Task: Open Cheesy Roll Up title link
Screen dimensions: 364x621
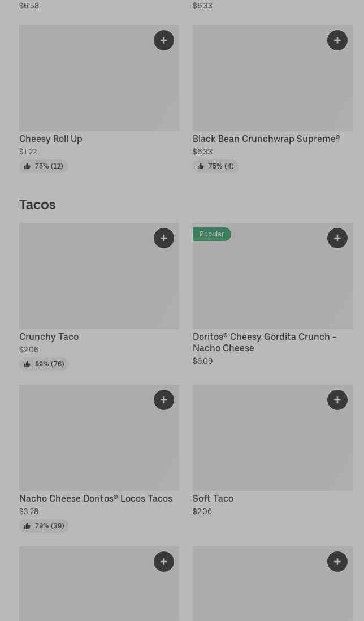Action: click(x=51, y=139)
